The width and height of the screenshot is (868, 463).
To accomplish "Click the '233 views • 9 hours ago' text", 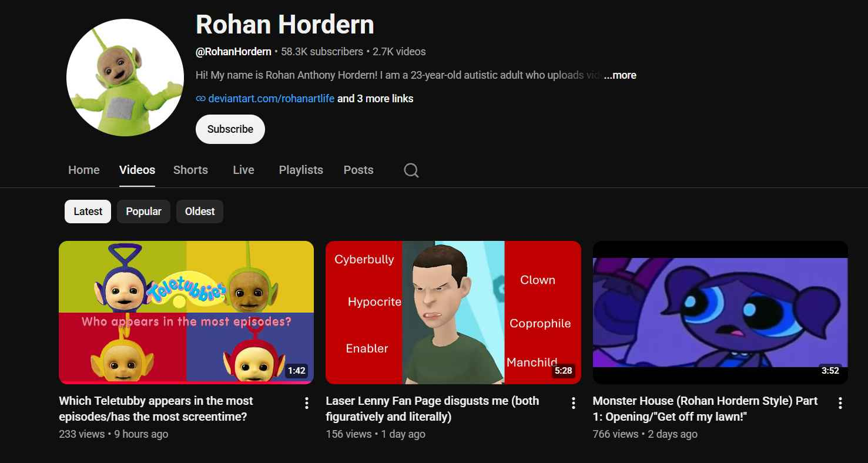I will [113, 434].
